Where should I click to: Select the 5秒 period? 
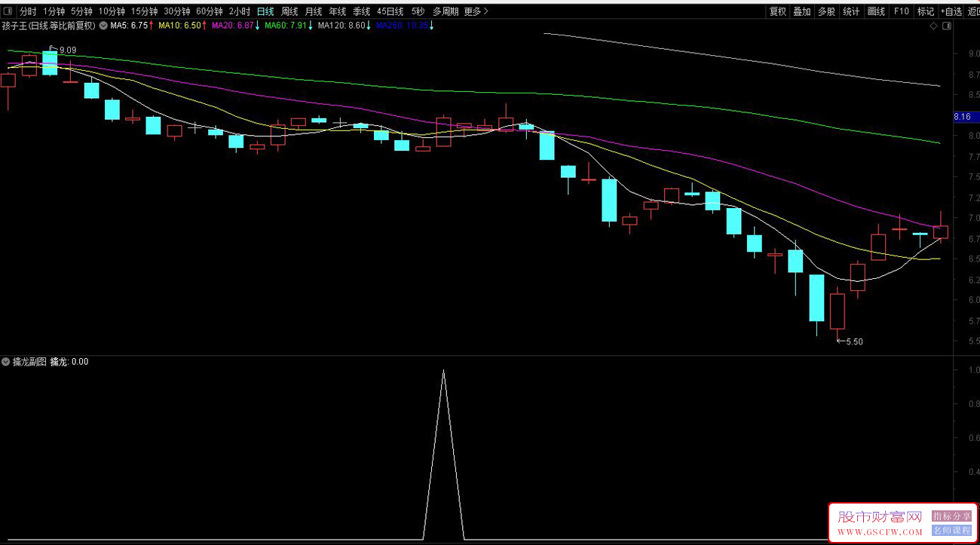[418, 11]
